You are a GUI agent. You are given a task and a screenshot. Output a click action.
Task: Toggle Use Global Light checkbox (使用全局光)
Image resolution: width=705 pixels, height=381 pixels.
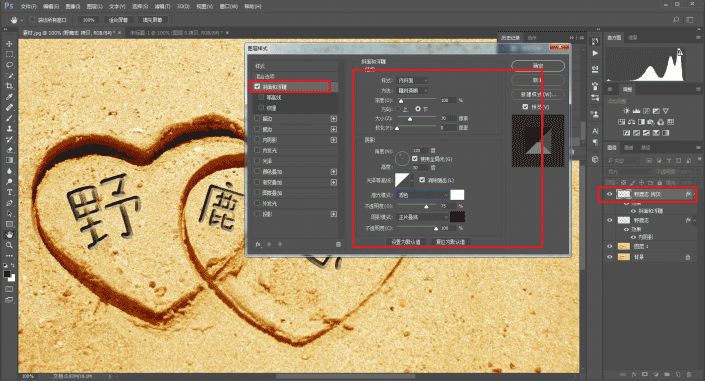point(415,159)
